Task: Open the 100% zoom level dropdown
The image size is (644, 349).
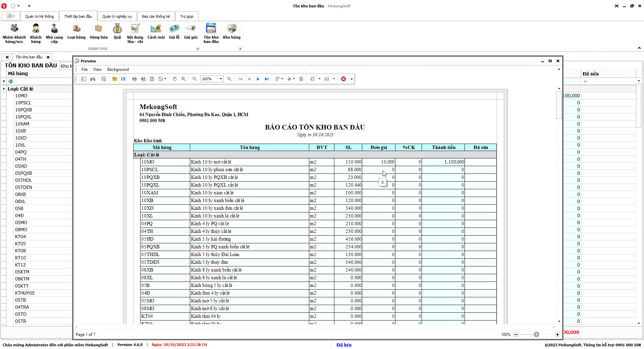Action: [221, 79]
